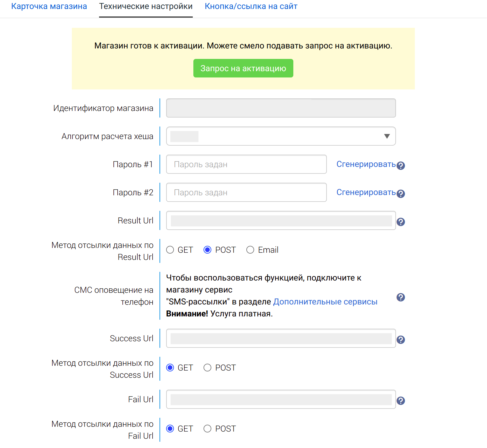Select GET method for Fail Url
Screen dimensions: 487x448
coord(170,429)
